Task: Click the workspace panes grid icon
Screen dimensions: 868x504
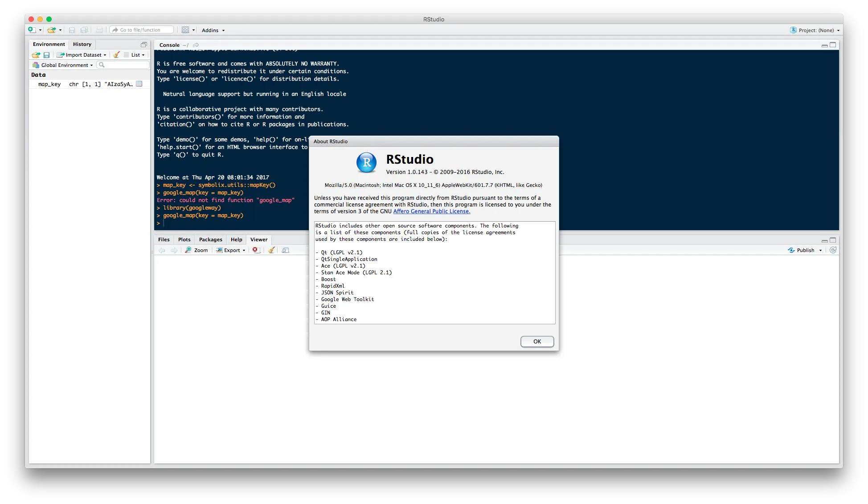Action: click(185, 30)
